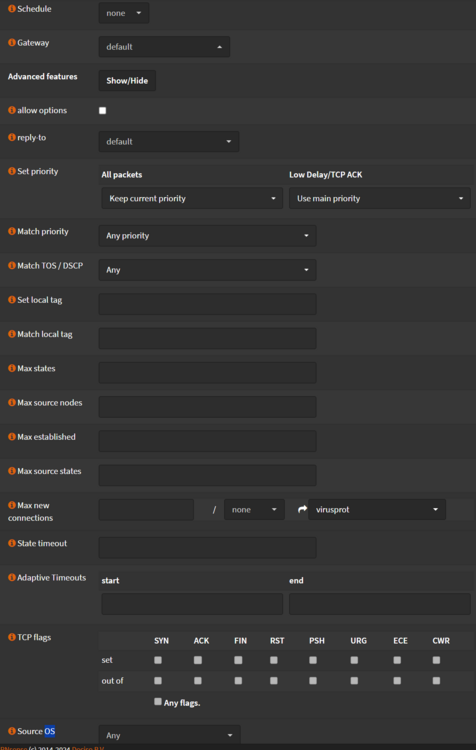The height and width of the screenshot is (750, 476).
Task: Click the info icon beside Max new connections
Action: 12,505
